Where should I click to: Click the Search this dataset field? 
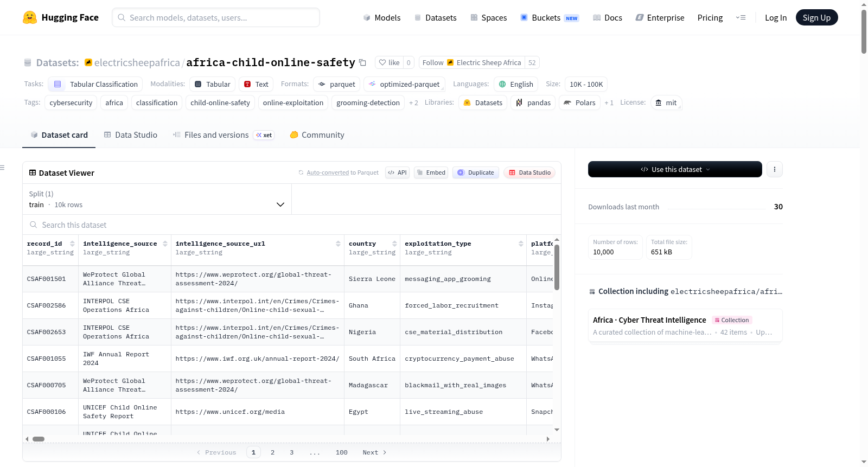pos(292,225)
